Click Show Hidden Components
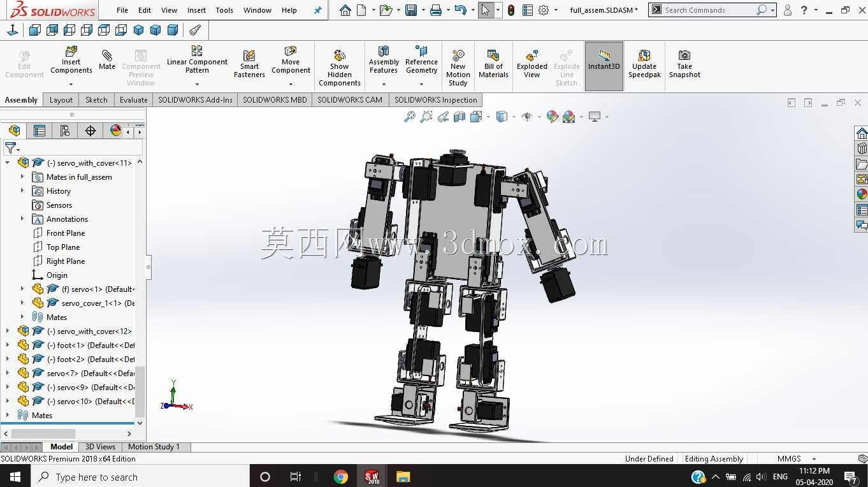 340,68
